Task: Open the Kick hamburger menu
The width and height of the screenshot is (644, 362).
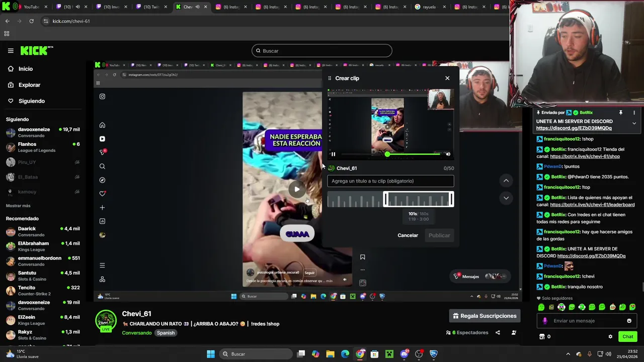Action: (x=11, y=51)
